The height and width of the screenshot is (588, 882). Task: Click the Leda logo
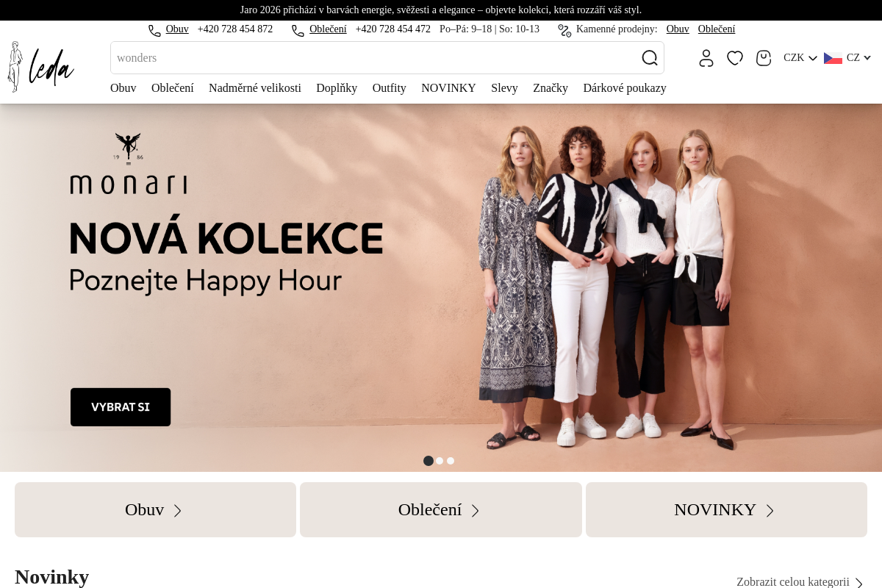(40, 65)
